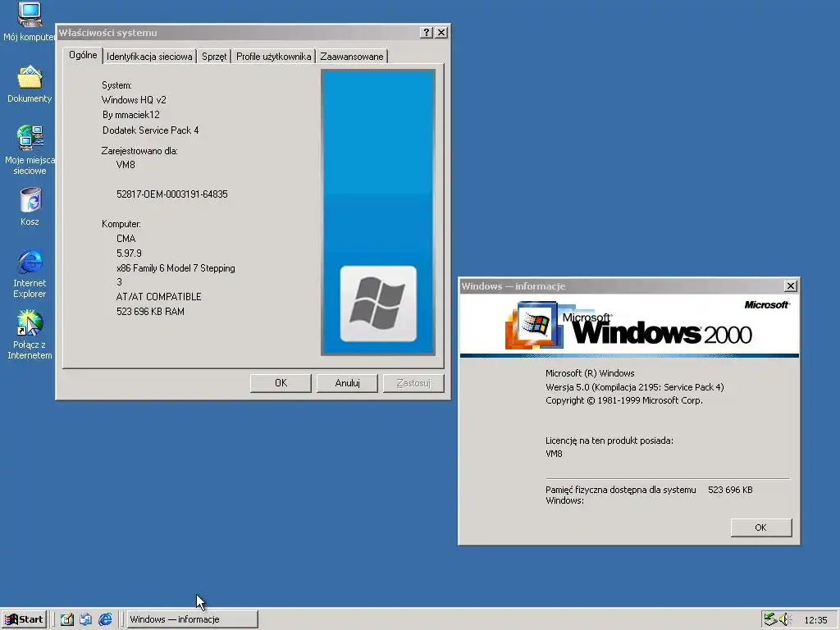Click Wersja 5.0 Kompilacja 2195 line
The image size is (840, 630).
pyautogui.click(x=634, y=387)
